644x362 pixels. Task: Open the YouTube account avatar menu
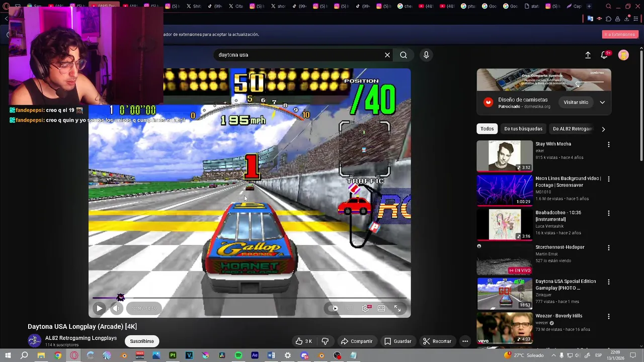coord(623,55)
